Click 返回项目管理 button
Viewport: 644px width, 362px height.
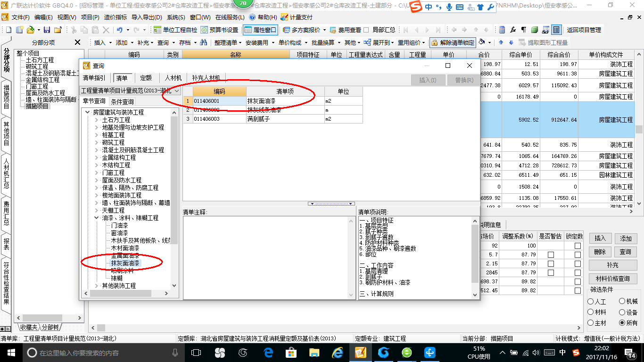tap(584, 30)
